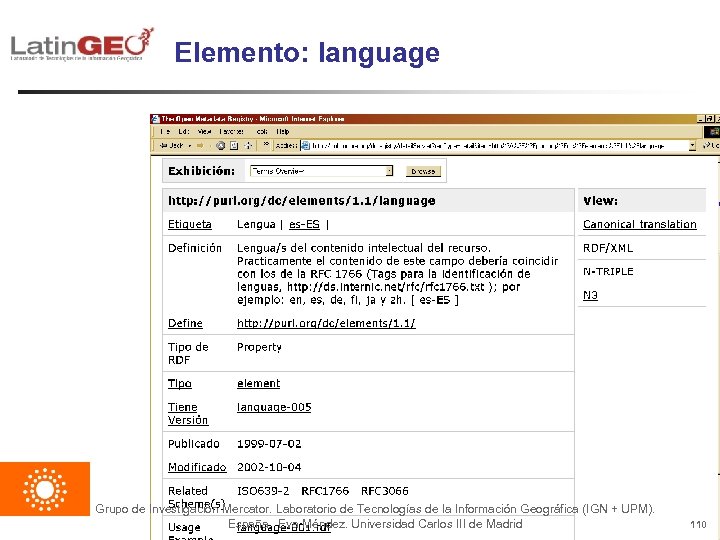Click the Home icon in the browser toolbar

pyautogui.click(x=248, y=146)
